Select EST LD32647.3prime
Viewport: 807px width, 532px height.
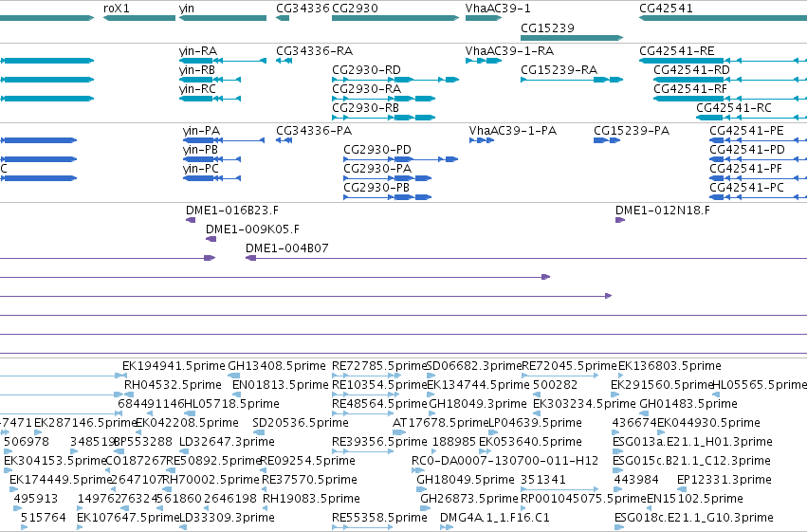point(227,442)
